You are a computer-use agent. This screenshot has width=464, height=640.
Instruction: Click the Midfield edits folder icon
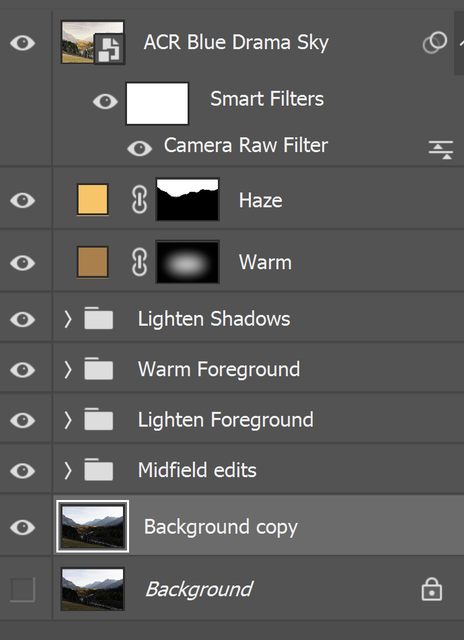coord(98,469)
